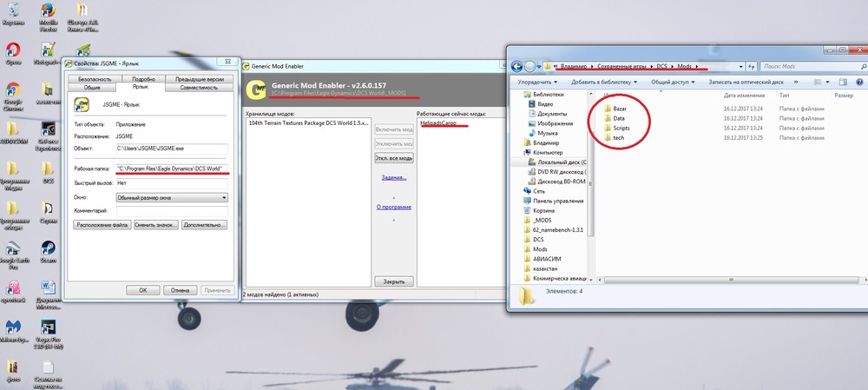Select the active HelipadsCargo mod
Viewport: 868px width, 390px height.
(439, 122)
